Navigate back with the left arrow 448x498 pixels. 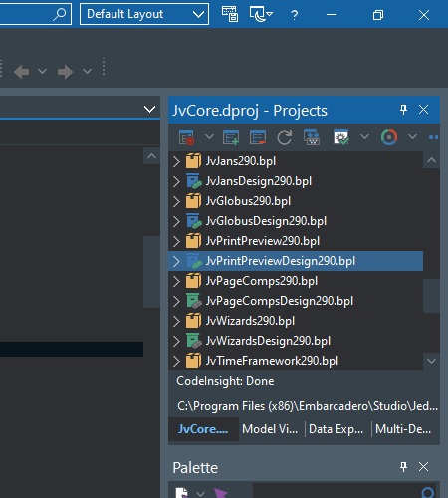(x=22, y=72)
